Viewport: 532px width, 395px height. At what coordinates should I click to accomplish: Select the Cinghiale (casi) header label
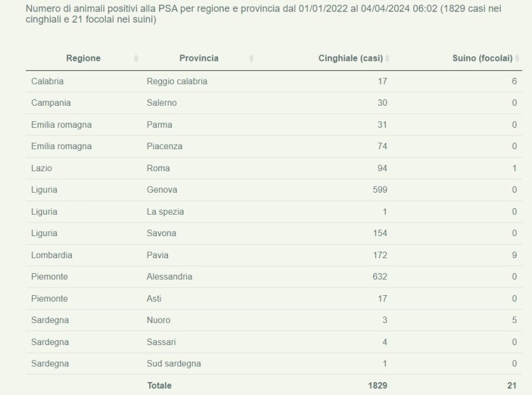[x=350, y=58]
